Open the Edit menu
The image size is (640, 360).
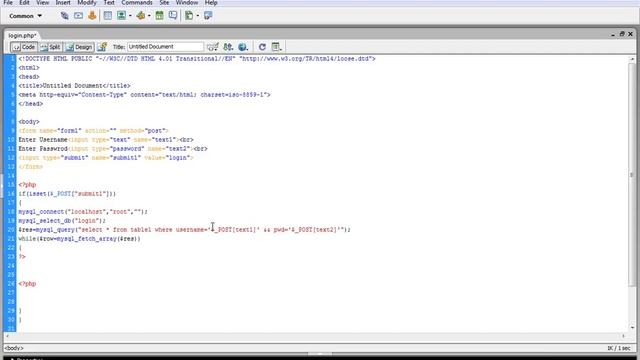point(24,2)
